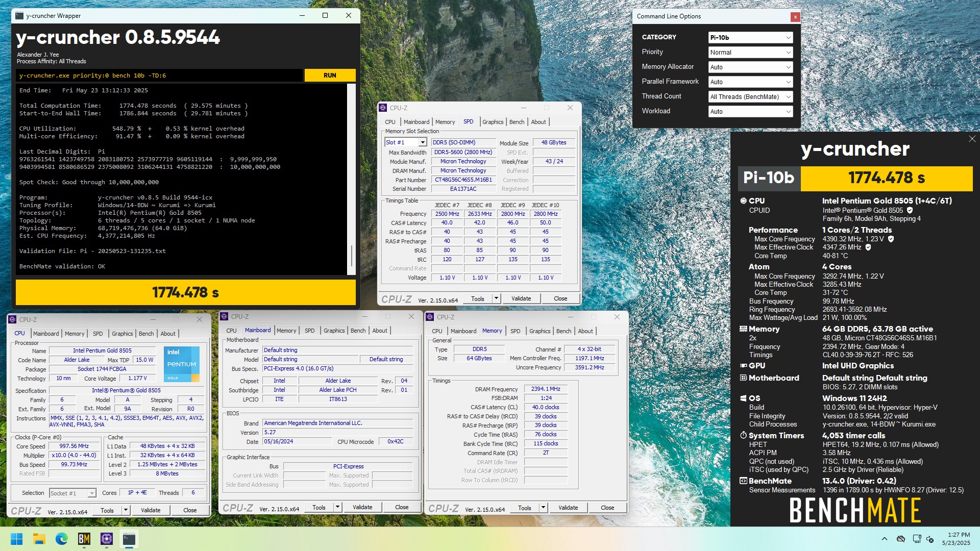Image resolution: width=980 pixels, height=551 pixels.
Task: Click the BenchMate version section icon
Action: (743, 481)
